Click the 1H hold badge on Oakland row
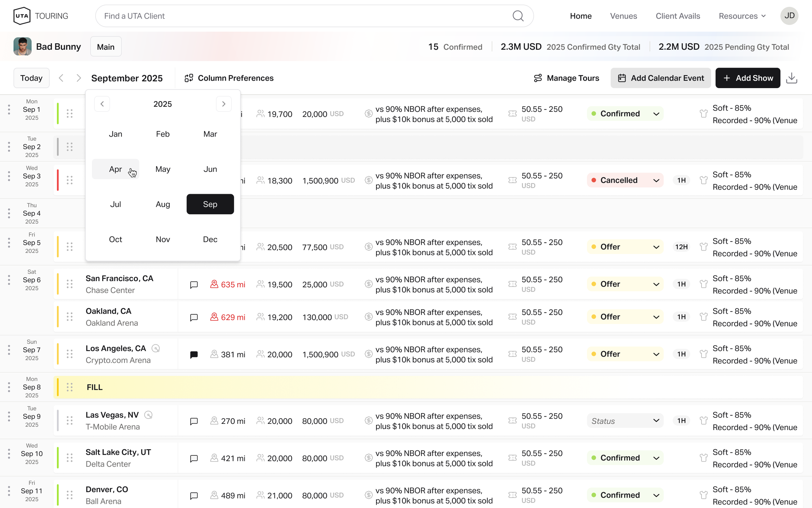The width and height of the screenshot is (812, 508). tap(681, 317)
